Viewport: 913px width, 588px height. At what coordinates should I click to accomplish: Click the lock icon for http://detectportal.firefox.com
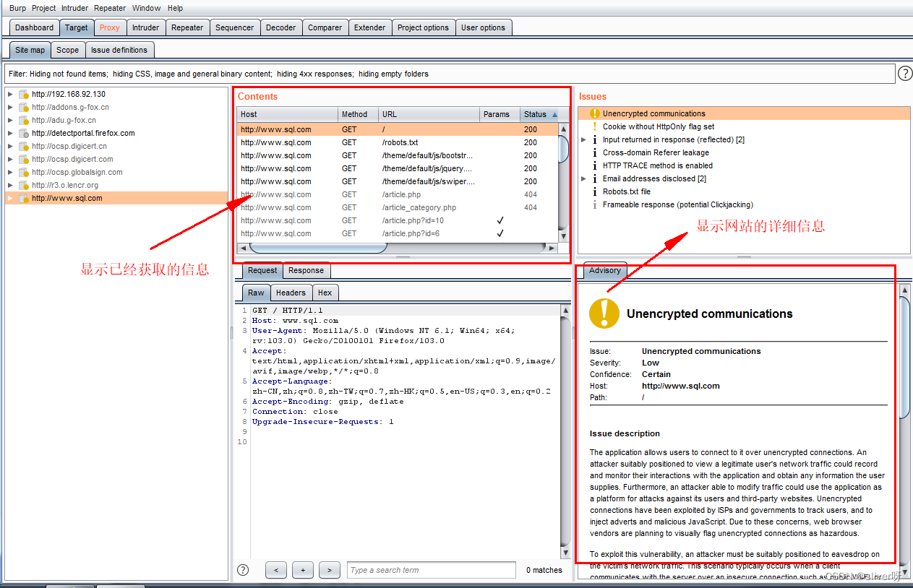click(x=24, y=133)
